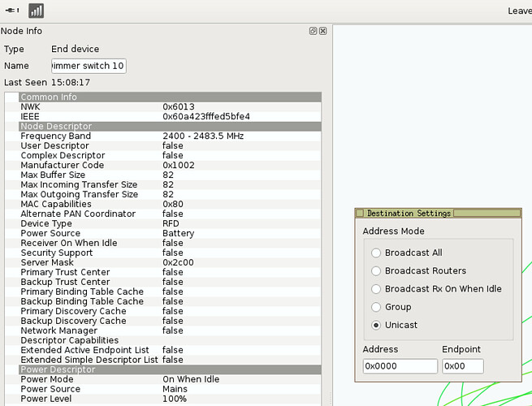Click the Name field with dimmer switch 10
This screenshot has width=532, height=406.
pyautogui.click(x=89, y=66)
